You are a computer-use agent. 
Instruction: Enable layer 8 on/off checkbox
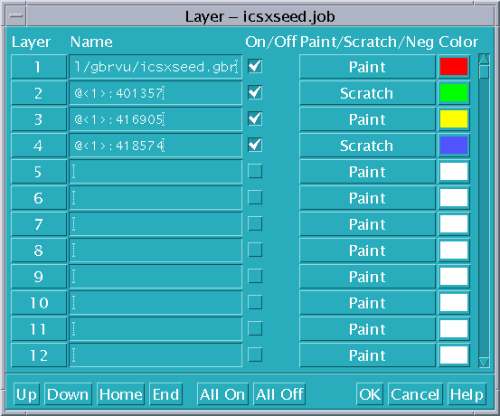255,250
